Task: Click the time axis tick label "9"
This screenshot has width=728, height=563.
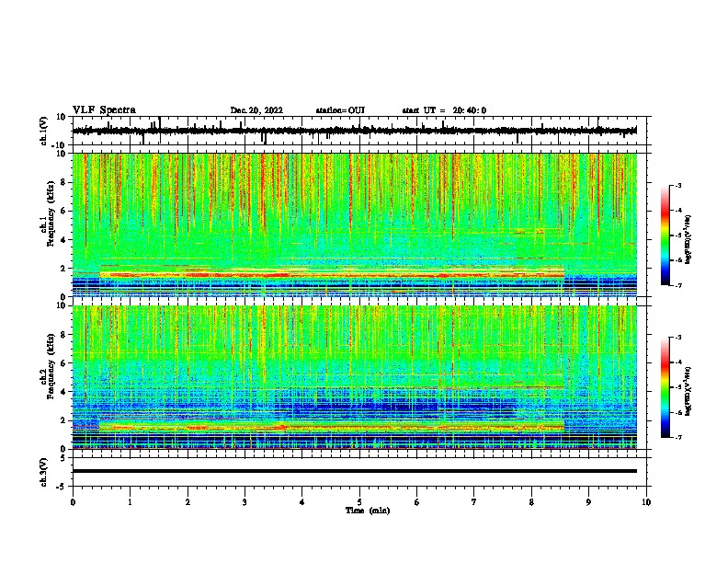Action: (x=588, y=502)
